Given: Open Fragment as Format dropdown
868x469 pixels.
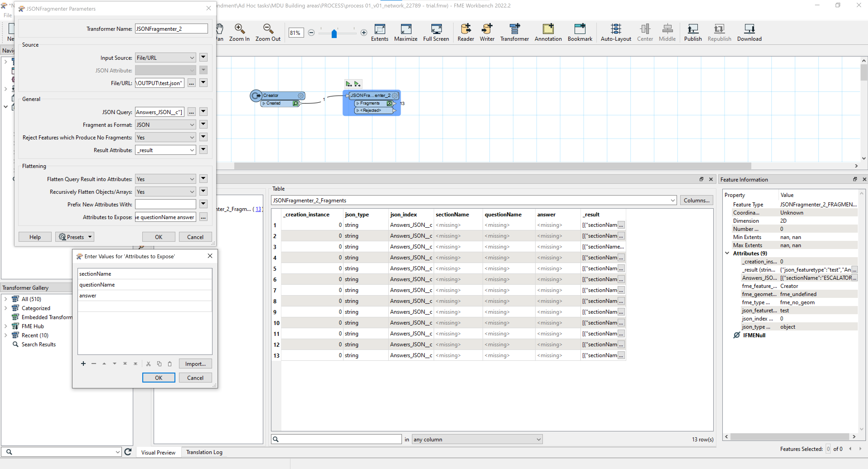Looking at the screenshot, I should tap(165, 125).
